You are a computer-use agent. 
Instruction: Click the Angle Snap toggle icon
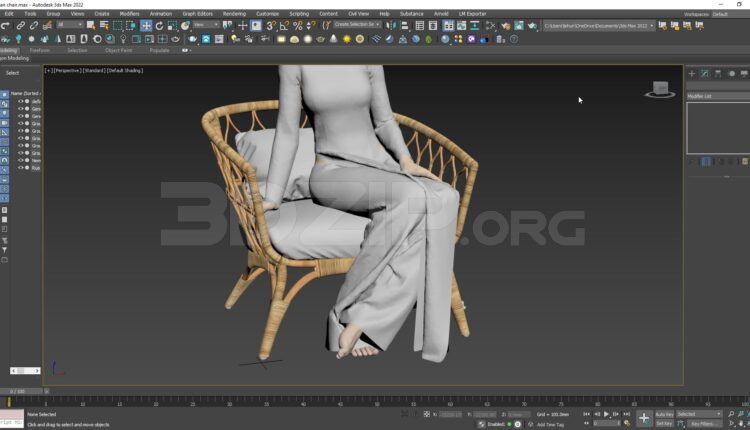pyautogui.click(x=284, y=25)
